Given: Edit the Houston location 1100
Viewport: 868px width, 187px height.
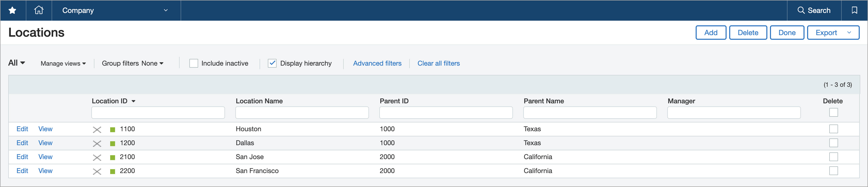Looking at the screenshot, I should click(22, 129).
